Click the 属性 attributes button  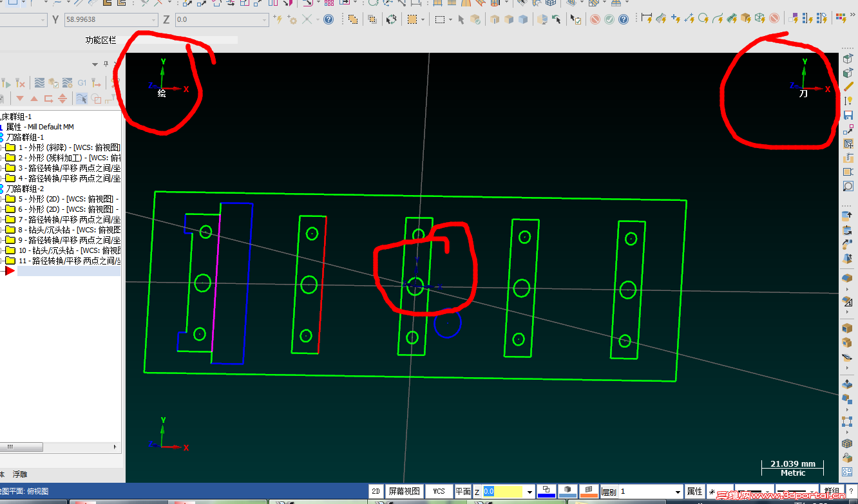tap(694, 491)
